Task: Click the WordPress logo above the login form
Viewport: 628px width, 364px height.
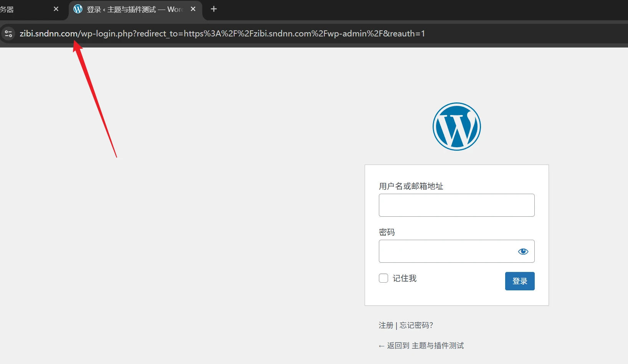Action: [x=457, y=127]
